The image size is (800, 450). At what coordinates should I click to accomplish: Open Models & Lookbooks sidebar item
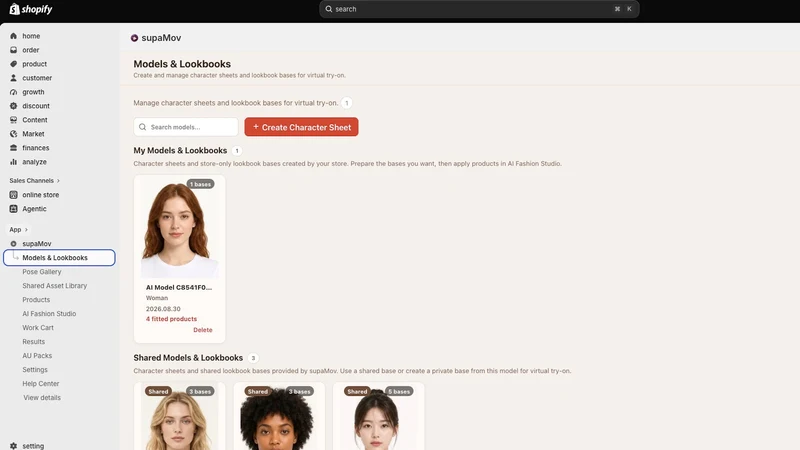point(59,258)
